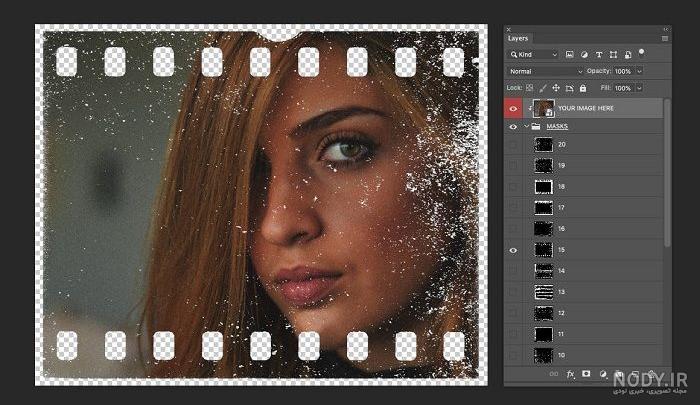Select thumbnail of mask layer 16

(543, 229)
